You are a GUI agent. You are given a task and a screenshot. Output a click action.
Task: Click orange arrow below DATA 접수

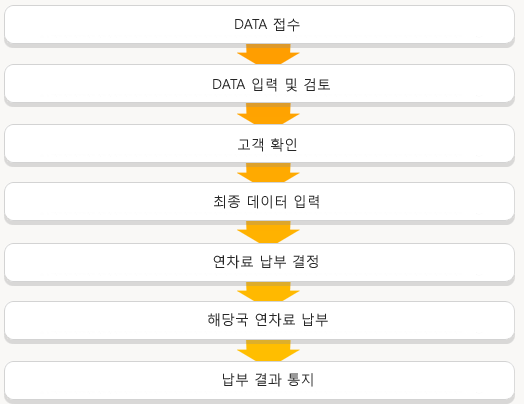(x=268, y=54)
